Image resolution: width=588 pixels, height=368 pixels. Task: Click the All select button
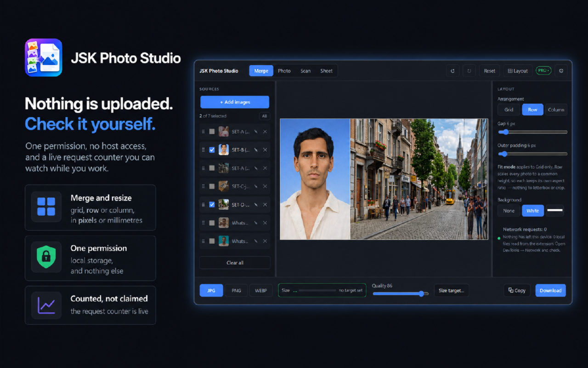click(x=265, y=116)
